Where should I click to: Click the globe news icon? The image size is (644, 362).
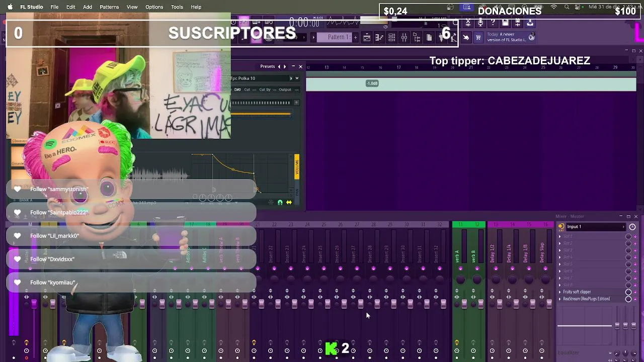(532, 37)
